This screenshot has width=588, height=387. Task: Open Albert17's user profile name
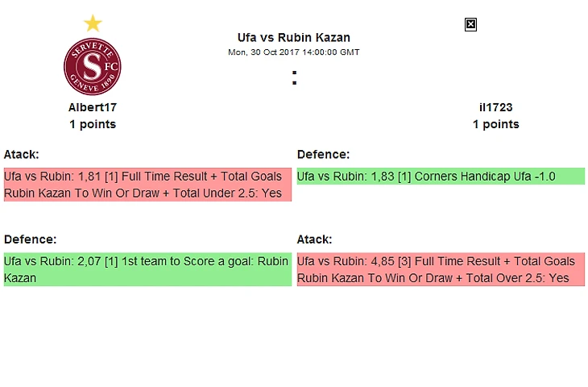pos(93,106)
